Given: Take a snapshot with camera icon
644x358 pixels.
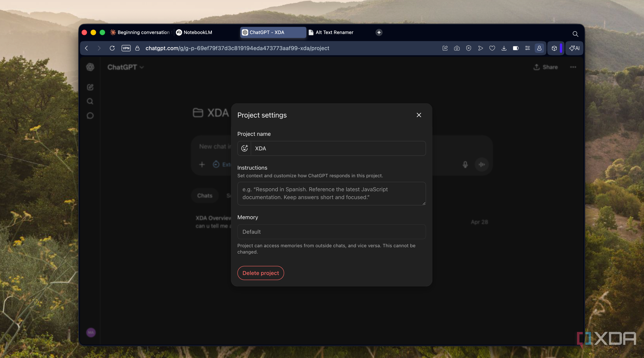Looking at the screenshot, I should click(457, 48).
